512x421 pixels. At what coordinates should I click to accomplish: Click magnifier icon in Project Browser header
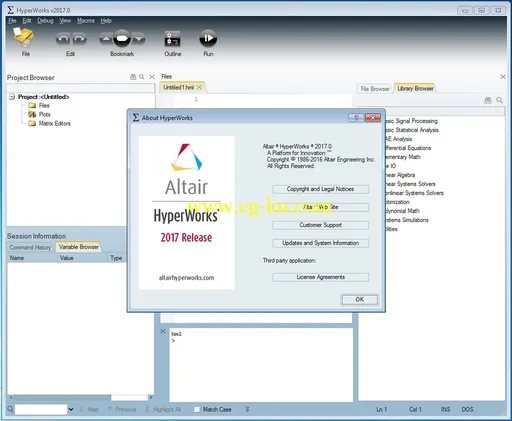[x=142, y=77]
